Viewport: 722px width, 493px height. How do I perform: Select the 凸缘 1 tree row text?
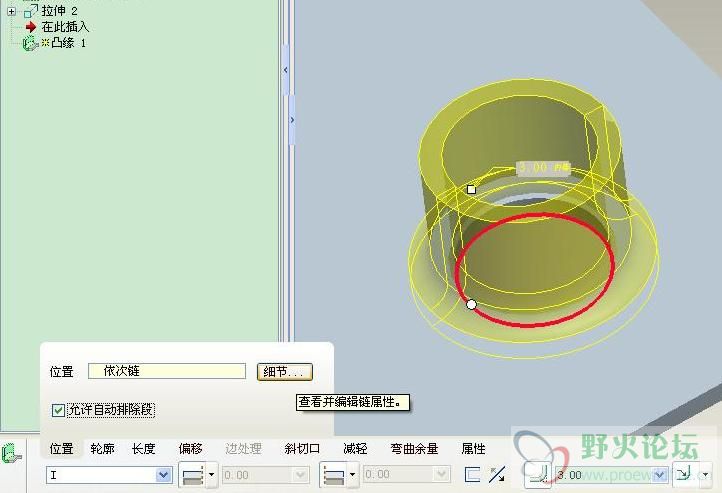(68, 43)
